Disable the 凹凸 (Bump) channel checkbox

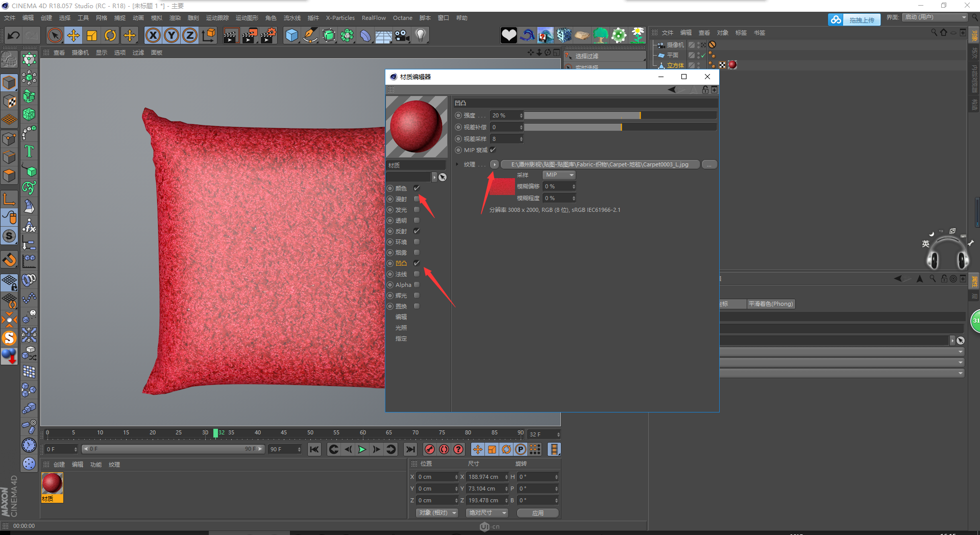point(416,263)
